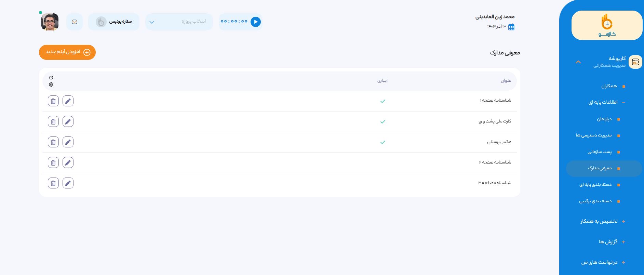The width and height of the screenshot is (644, 275).
Task: Click افزودن آیتم جدید button
Action: (x=67, y=52)
